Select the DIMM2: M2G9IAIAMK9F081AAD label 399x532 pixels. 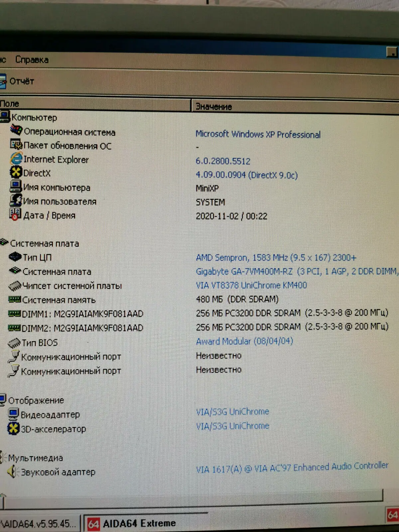click(x=82, y=328)
